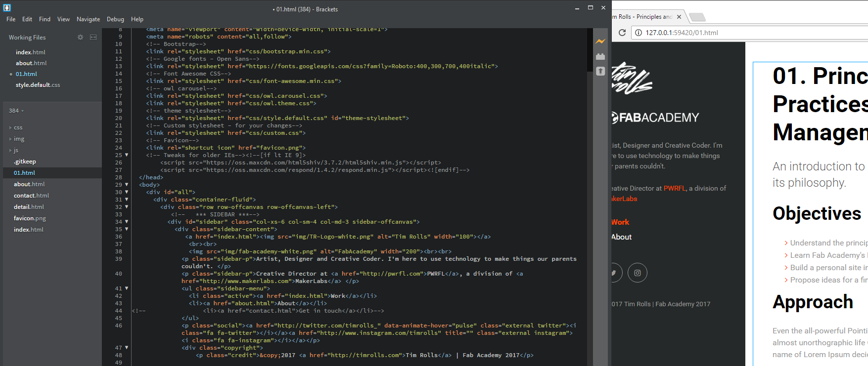
Task: Open 01.html in project file tree
Action: coord(24,173)
